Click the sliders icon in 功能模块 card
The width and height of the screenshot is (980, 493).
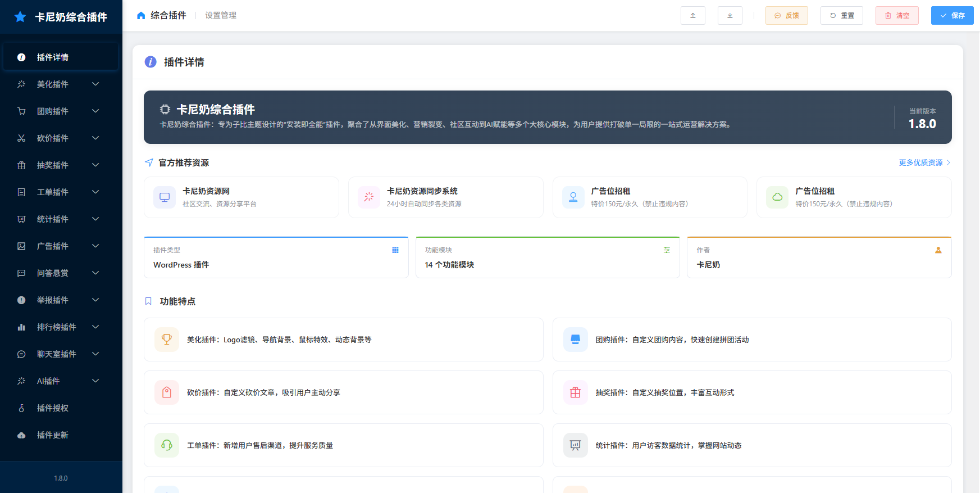tap(667, 250)
